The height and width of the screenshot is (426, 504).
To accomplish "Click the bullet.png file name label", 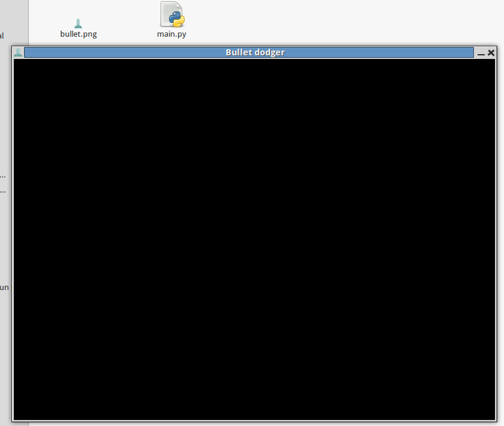I will pyautogui.click(x=78, y=34).
